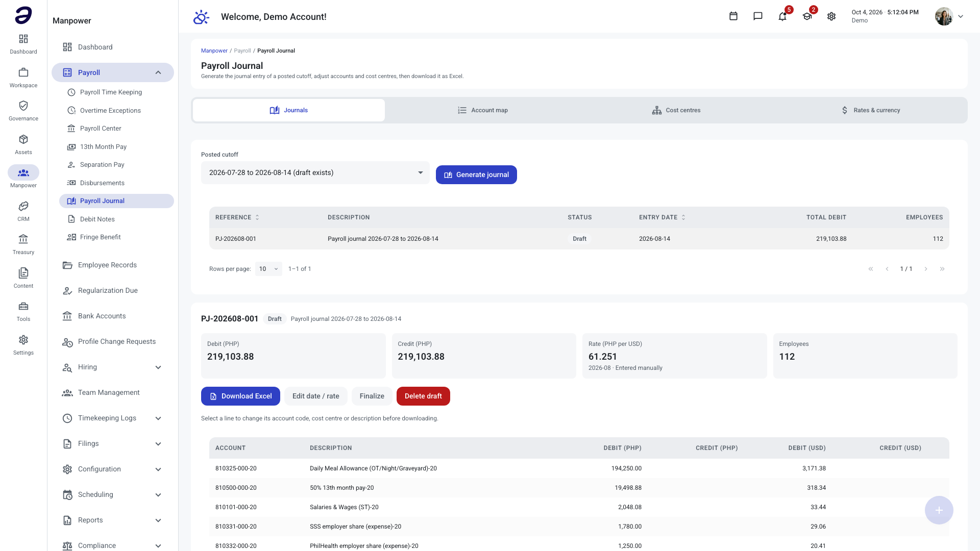
Task: Click the Delete draft button
Action: click(423, 396)
